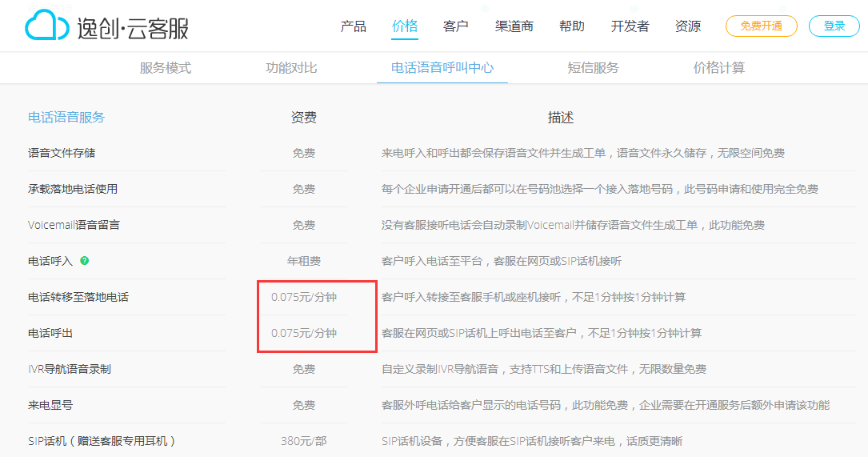Open the 价格 navigation menu
This screenshot has width=868, height=457.
click(x=405, y=26)
